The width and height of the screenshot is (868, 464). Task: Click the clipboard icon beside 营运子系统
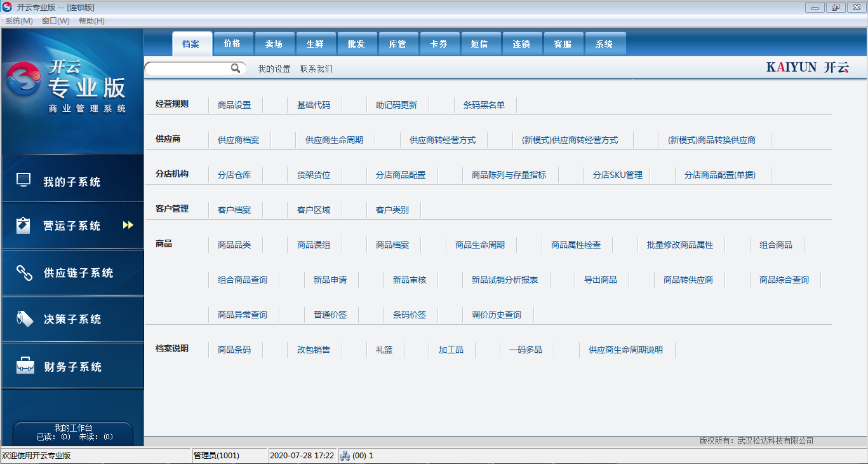23,225
